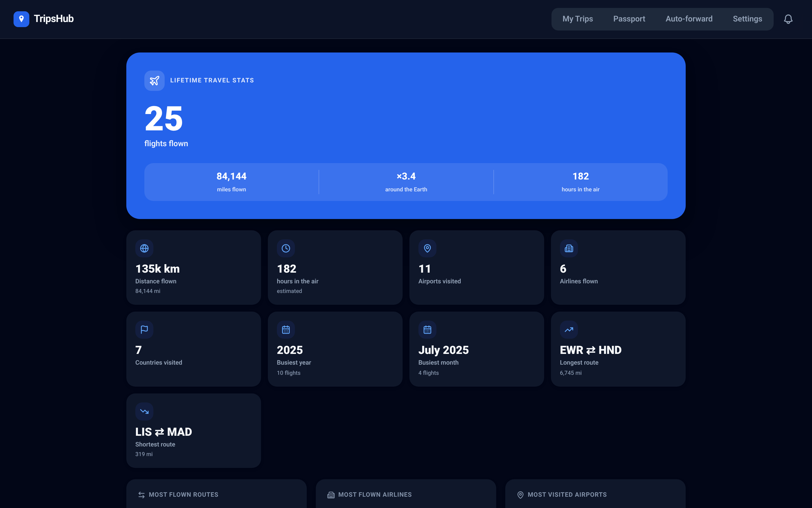The height and width of the screenshot is (508, 812).
Task: Click the July 2025 Busiest month value
Action: pyautogui.click(x=443, y=350)
